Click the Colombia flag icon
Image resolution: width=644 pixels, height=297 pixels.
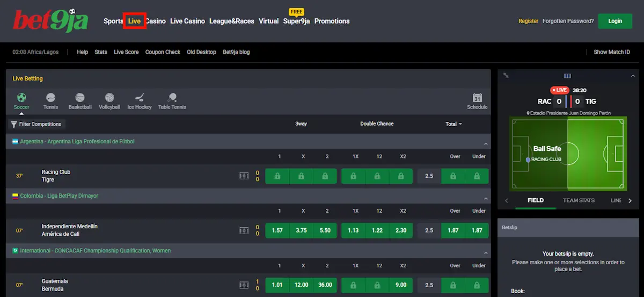click(x=16, y=196)
